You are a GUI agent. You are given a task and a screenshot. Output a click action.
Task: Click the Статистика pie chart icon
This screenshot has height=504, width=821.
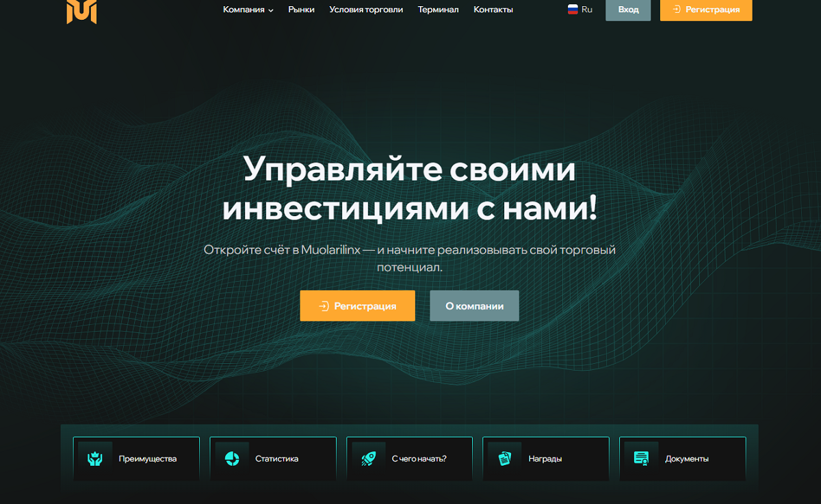point(232,459)
